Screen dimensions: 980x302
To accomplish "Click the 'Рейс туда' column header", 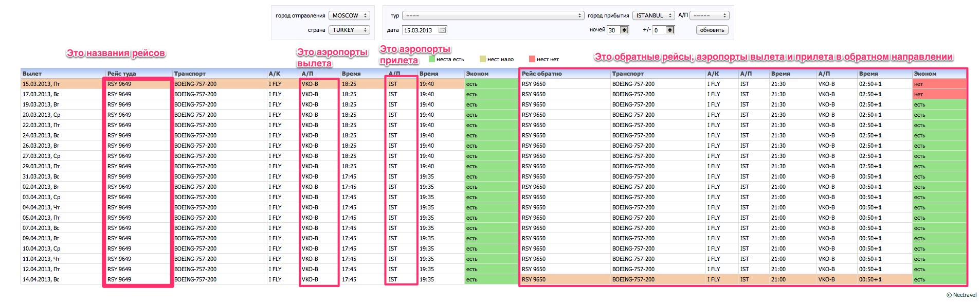I will tap(121, 74).
